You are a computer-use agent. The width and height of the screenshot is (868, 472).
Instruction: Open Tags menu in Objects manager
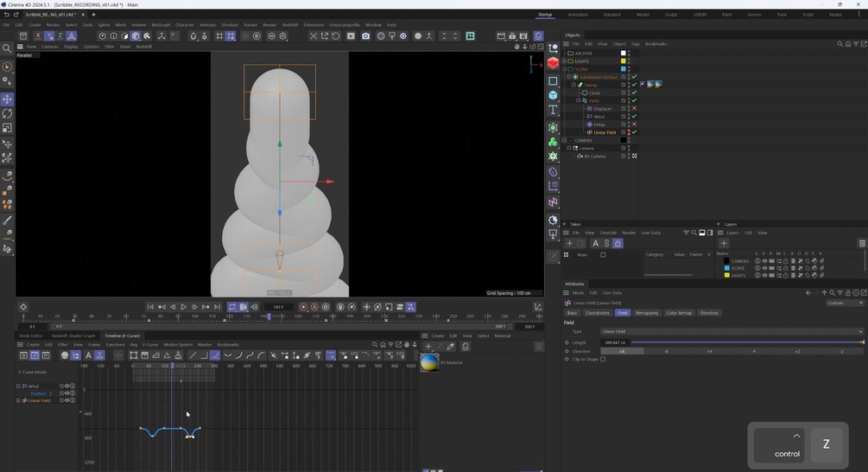(636, 44)
